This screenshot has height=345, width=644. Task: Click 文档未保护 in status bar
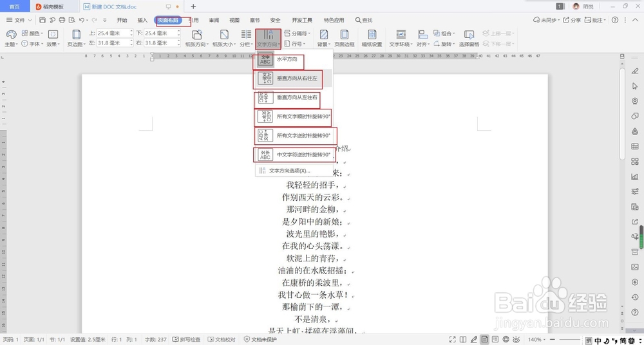260,340
